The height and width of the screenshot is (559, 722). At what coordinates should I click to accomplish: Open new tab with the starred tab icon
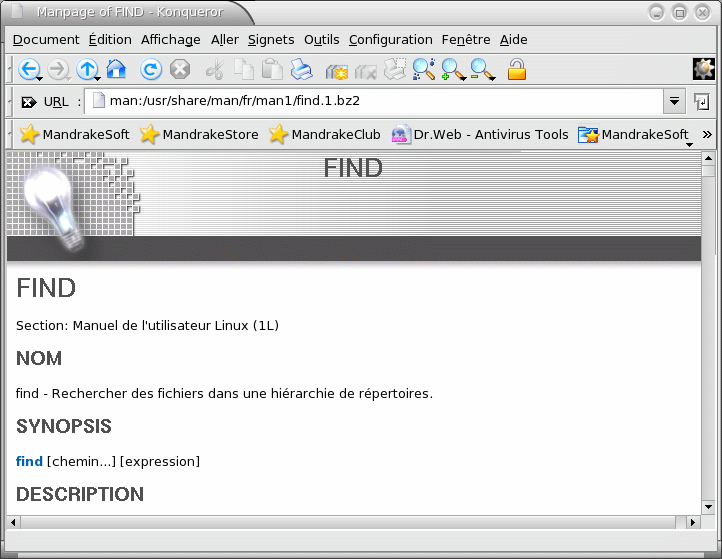[337, 71]
